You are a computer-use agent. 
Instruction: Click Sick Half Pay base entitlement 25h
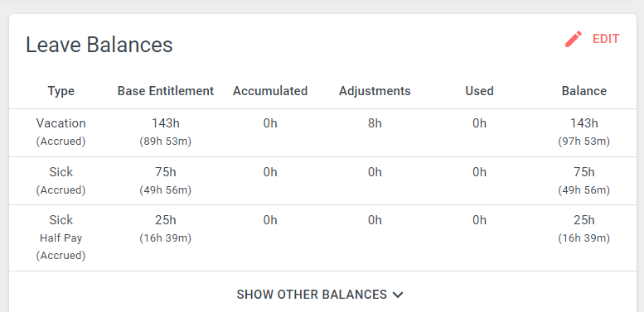pos(166,220)
